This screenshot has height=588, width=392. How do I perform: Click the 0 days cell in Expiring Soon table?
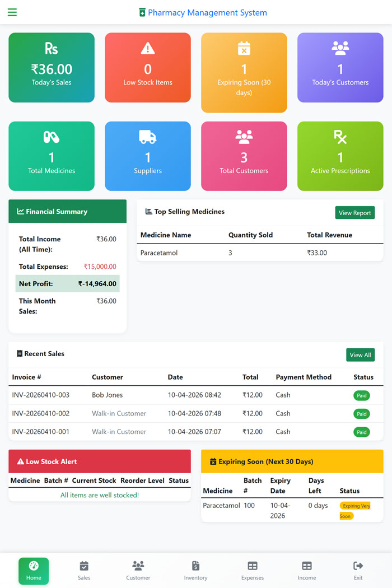coord(318,506)
